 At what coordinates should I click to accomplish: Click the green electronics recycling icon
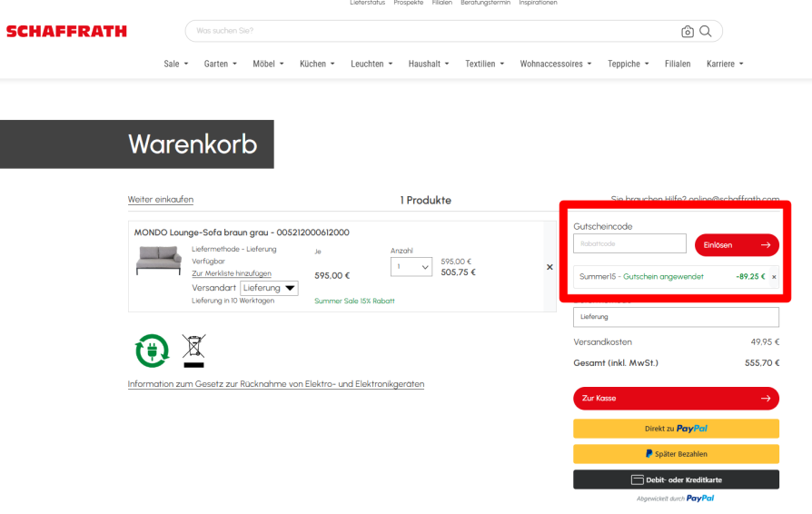coord(152,351)
